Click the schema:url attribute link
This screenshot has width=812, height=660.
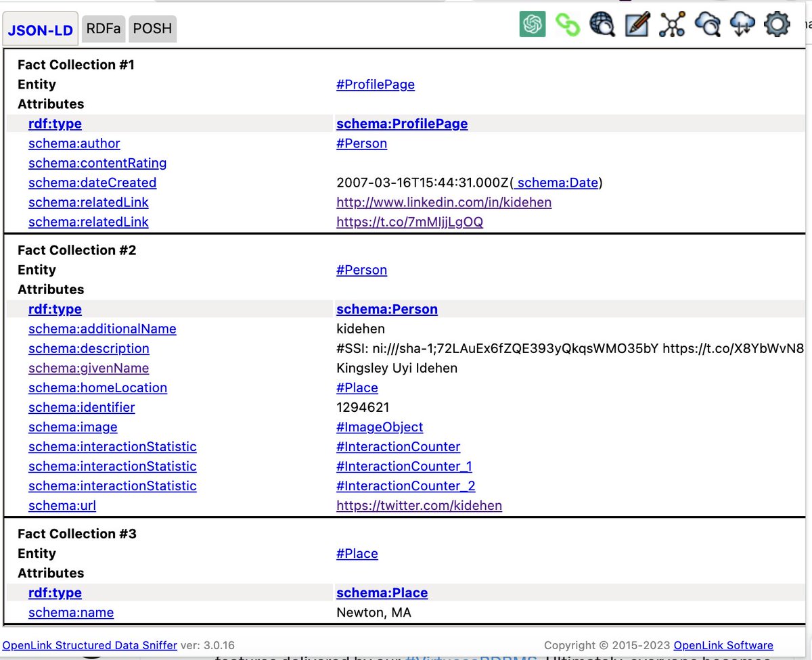62,505
